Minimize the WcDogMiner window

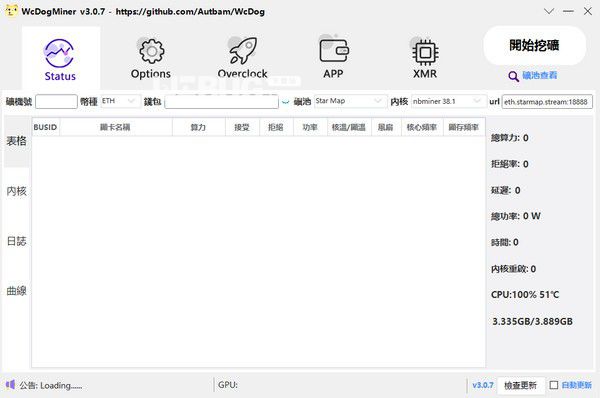click(568, 11)
